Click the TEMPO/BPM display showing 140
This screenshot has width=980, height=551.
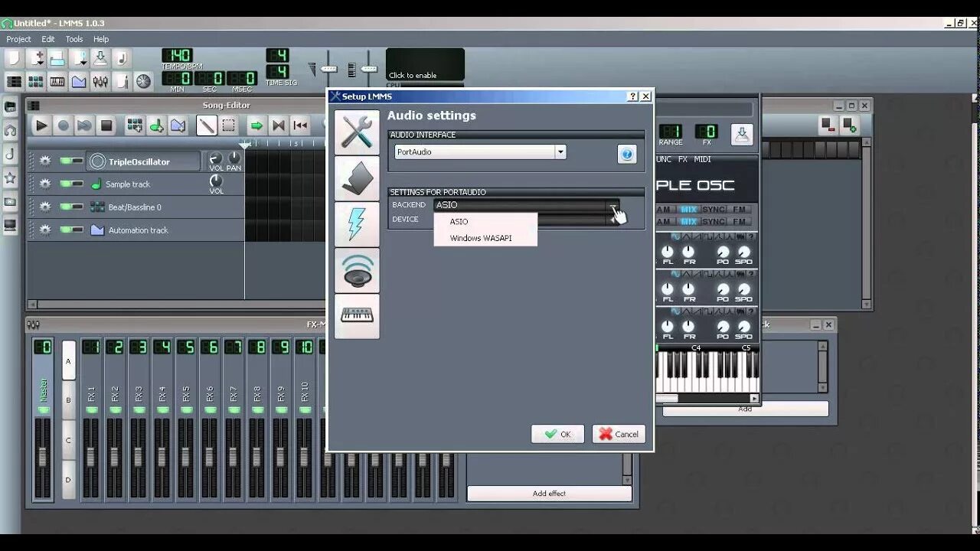pos(177,55)
